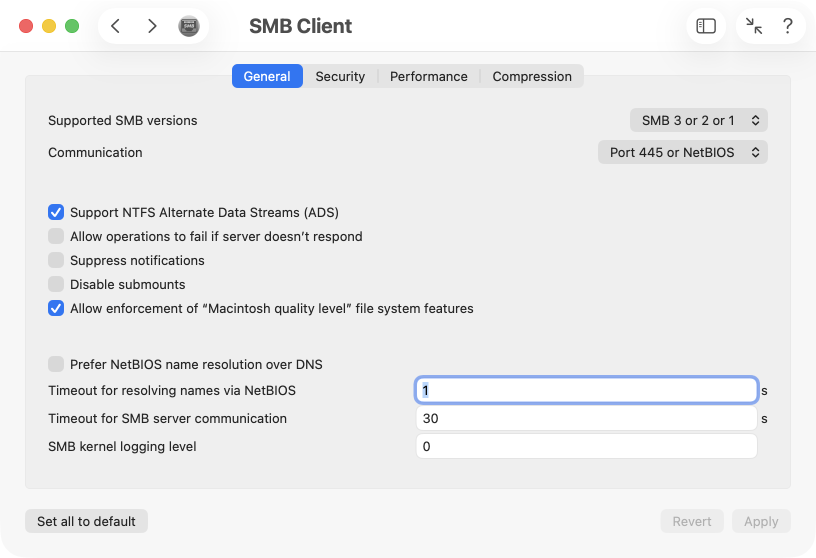Click the collapse window arrows icon

754,26
